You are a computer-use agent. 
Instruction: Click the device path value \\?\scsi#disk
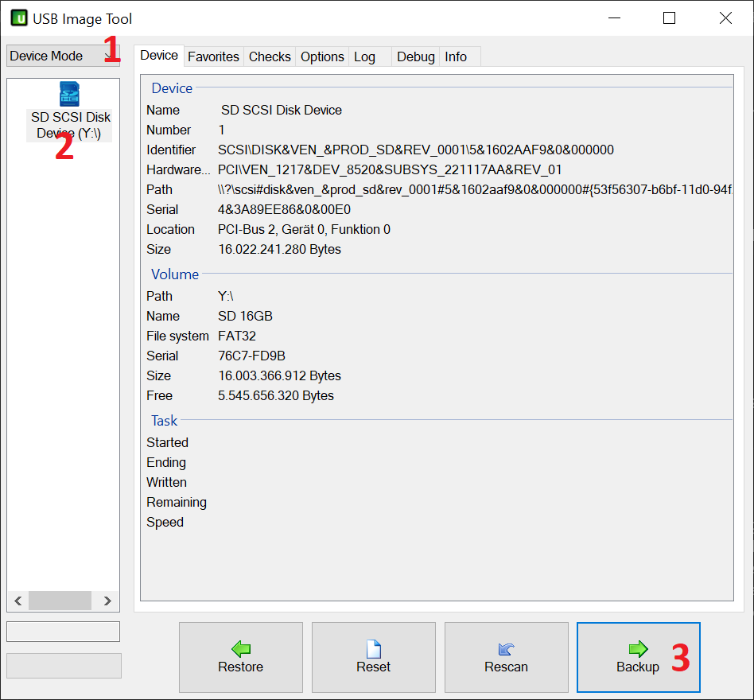tap(475, 189)
